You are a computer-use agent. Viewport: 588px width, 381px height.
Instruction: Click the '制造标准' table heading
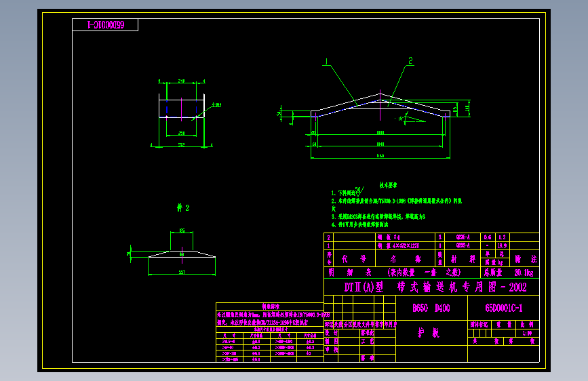coord(271,306)
